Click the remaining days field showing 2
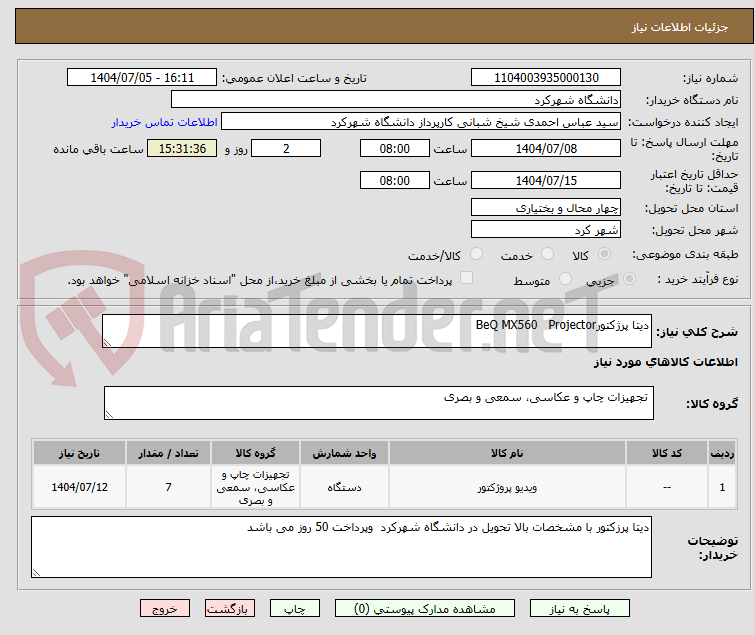755x635 pixels. point(286,148)
